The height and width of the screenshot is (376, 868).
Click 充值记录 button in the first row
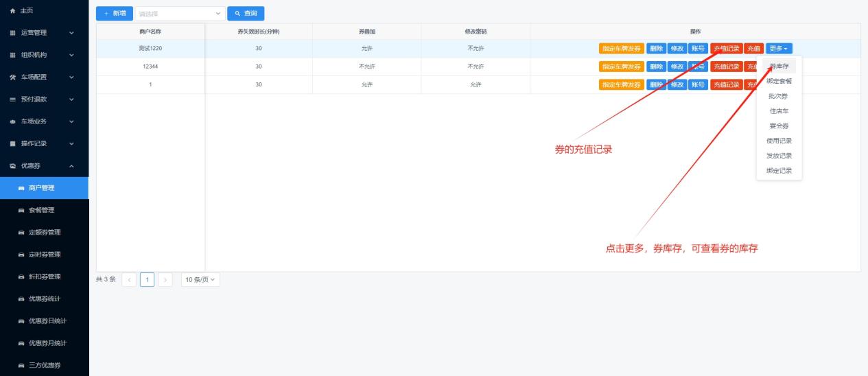pyautogui.click(x=726, y=48)
